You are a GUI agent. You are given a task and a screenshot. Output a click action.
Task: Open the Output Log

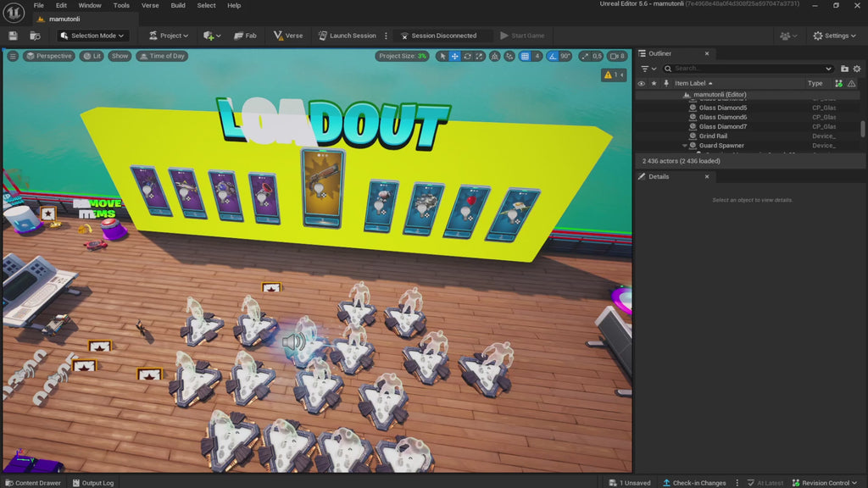point(93,483)
